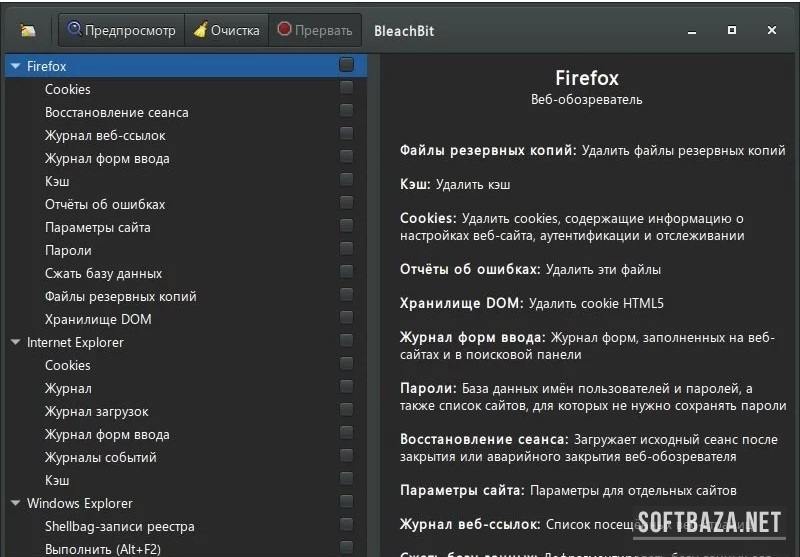
Task: Select Хранилище DOM tree item
Action: coord(98,319)
